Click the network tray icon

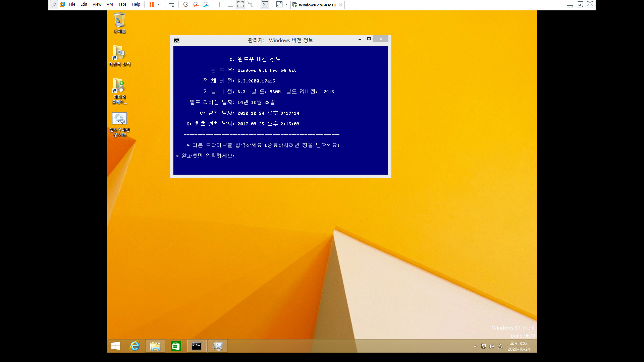pyautogui.click(x=483, y=346)
